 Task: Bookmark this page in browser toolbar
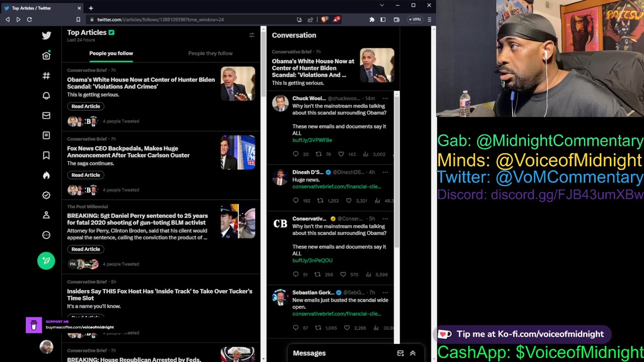78,20
